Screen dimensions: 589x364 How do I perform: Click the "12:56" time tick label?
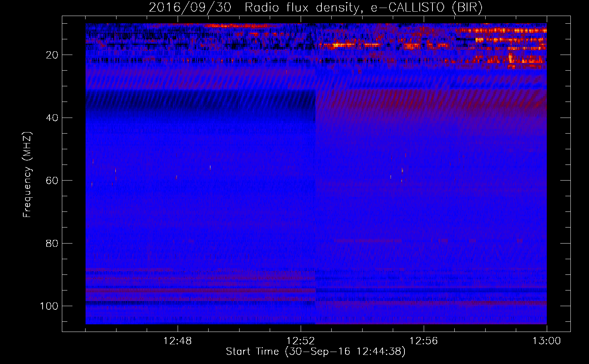424,341
